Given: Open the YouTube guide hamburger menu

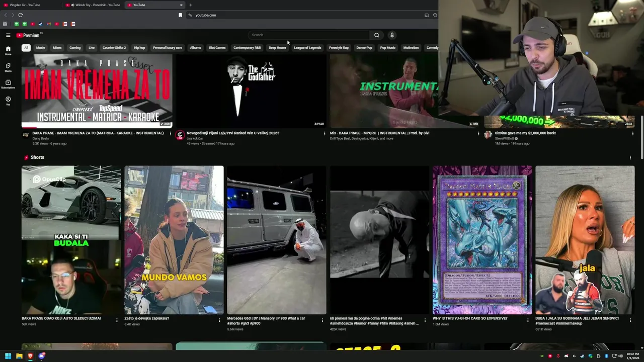Looking at the screenshot, I should (x=8, y=35).
